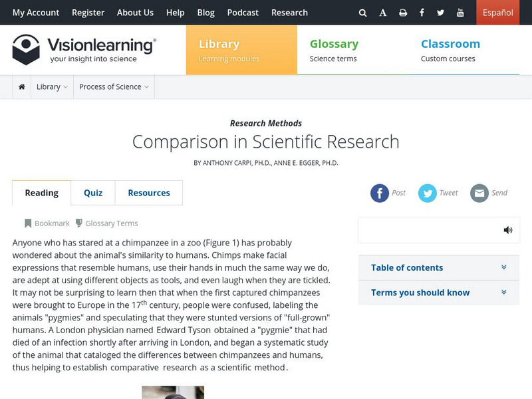The width and height of the screenshot is (532, 399).
Task: Click the Visionlearning logo
Action: point(84,50)
